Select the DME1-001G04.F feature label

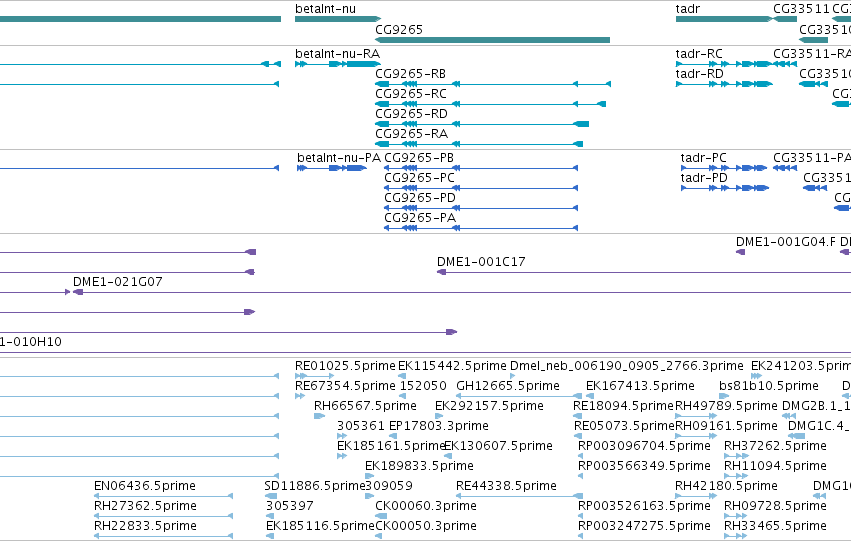point(786,242)
